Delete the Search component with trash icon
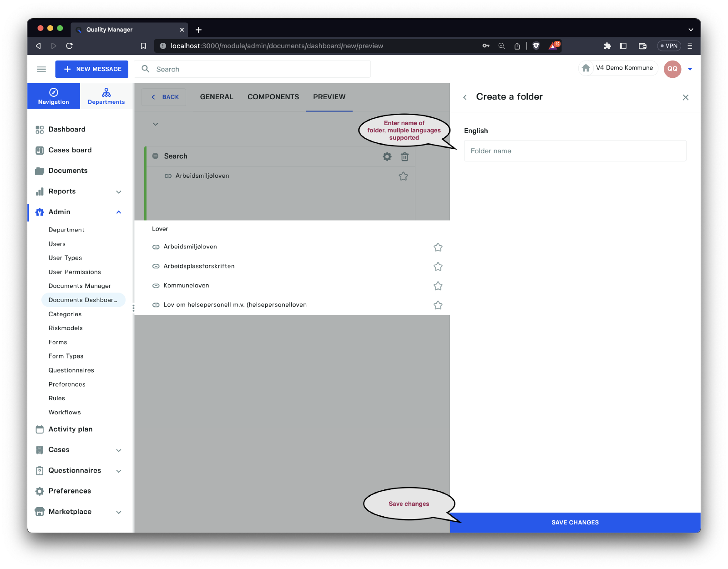Screen dimensions: 728x569 pyautogui.click(x=404, y=156)
